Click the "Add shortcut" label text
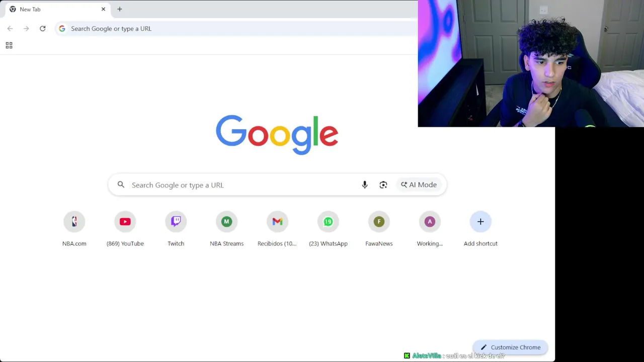This screenshot has width=644, height=362. [480, 244]
